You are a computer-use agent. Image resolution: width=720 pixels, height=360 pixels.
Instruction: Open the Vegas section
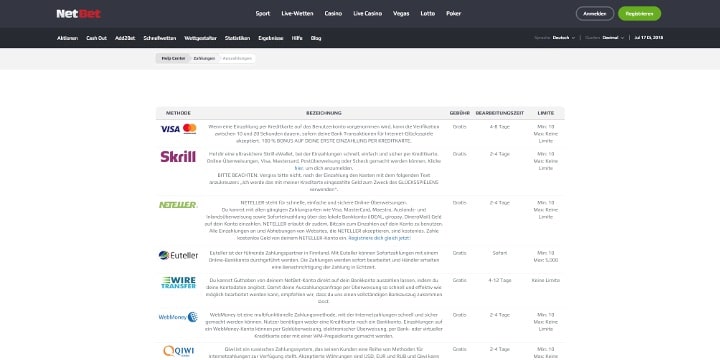point(401,14)
